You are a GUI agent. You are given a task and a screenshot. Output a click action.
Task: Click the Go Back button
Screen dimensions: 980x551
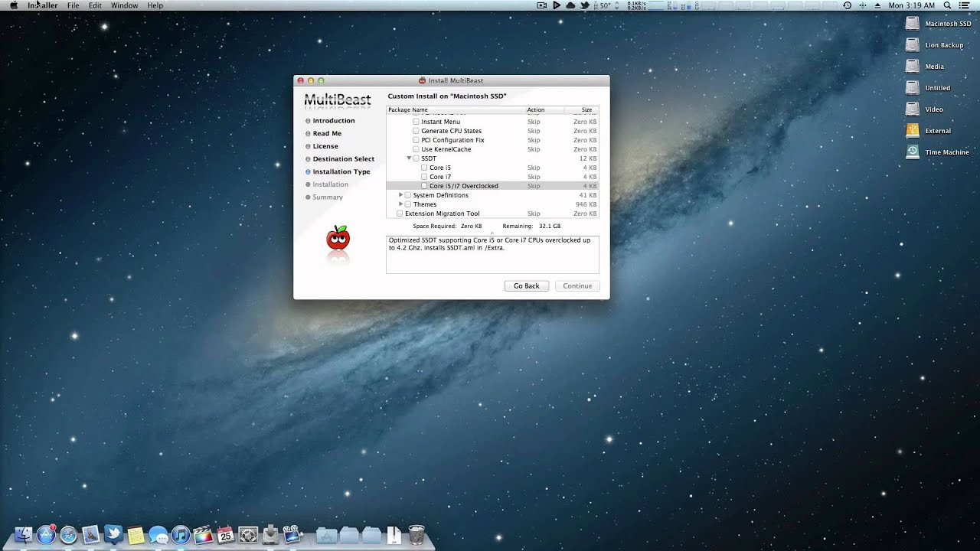pos(527,285)
